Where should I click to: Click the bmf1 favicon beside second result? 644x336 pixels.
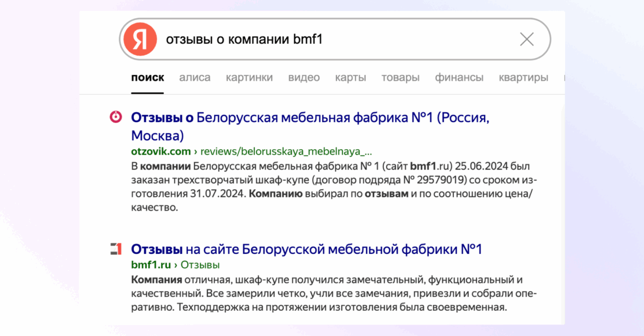(x=116, y=249)
